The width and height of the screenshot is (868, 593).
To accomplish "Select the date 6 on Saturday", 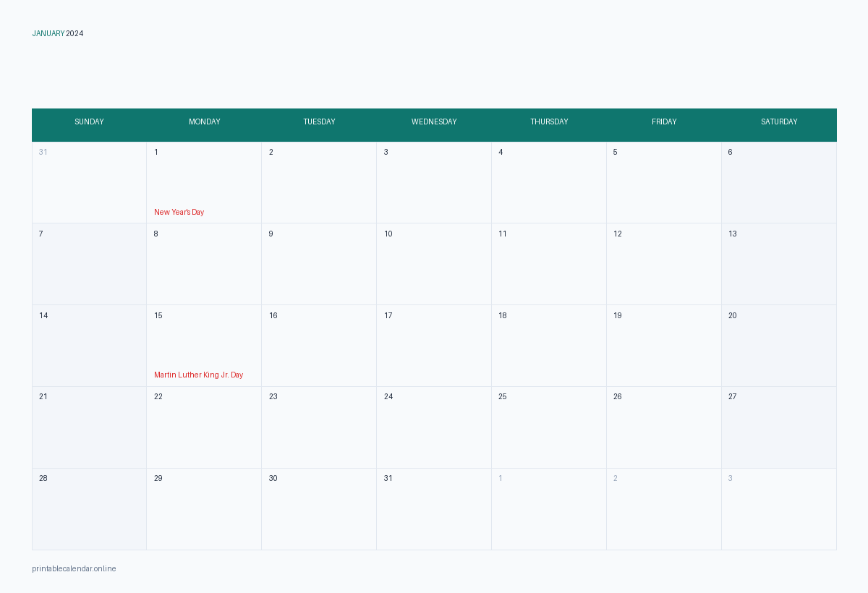I will coord(779,182).
